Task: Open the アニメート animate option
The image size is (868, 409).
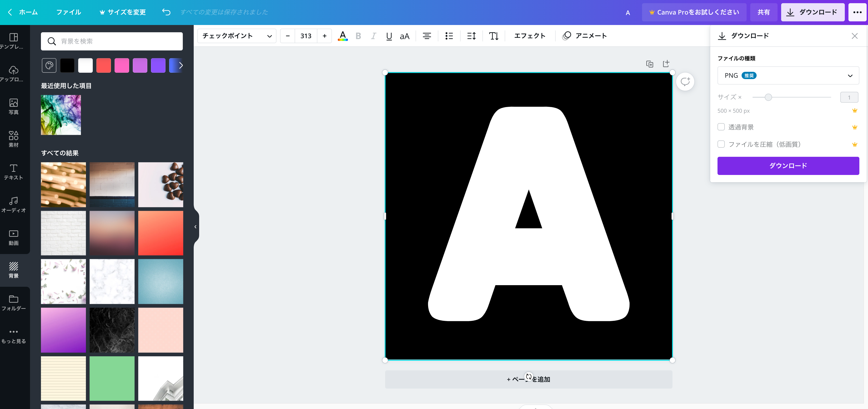Action: [585, 36]
